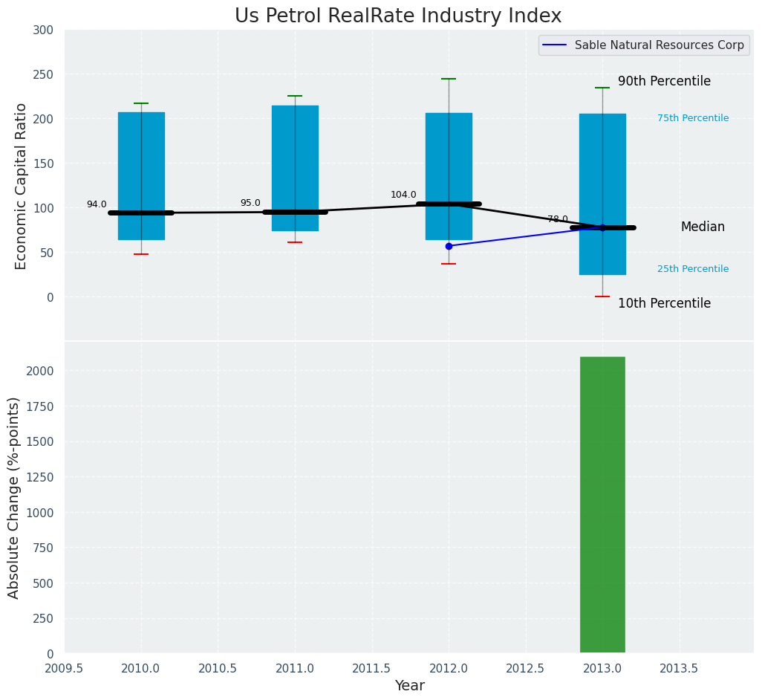Select the 104.0 median value label
Image resolution: width=762 pixels, height=700 pixels.
[x=403, y=195]
